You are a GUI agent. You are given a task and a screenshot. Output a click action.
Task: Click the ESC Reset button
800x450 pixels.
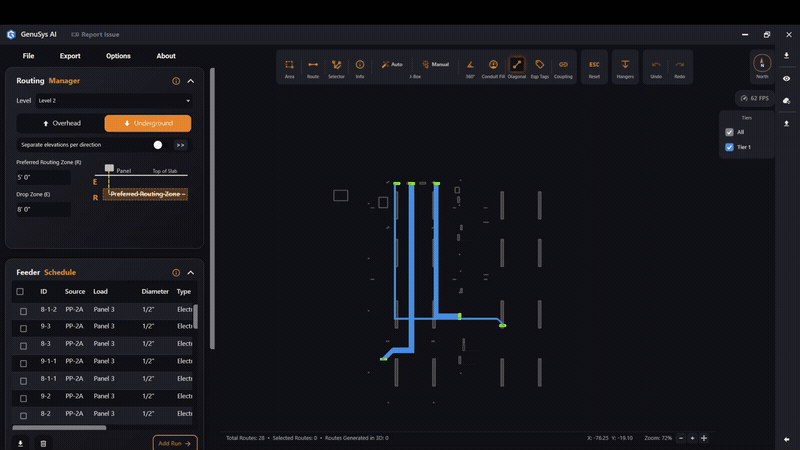tap(594, 67)
